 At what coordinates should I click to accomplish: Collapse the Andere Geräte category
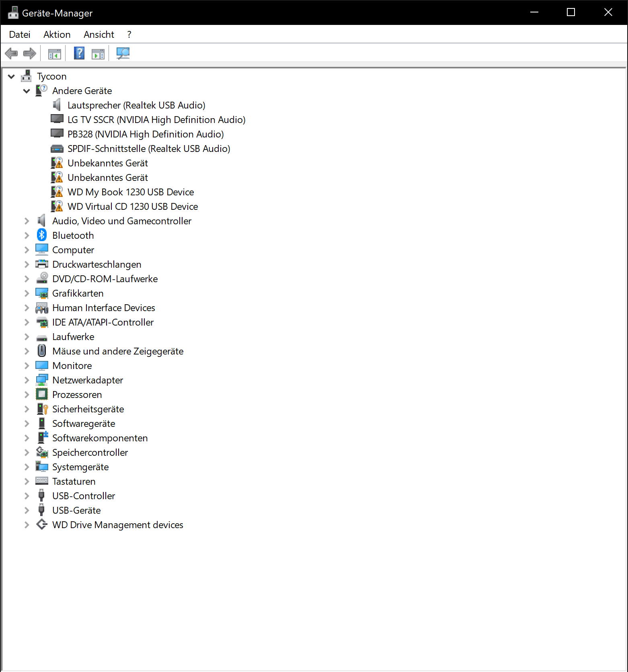coord(27,91)
